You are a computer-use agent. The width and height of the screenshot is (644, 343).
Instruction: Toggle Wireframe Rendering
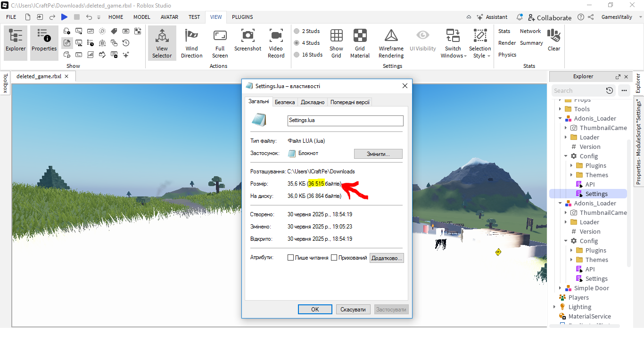[x=391, y=42]
